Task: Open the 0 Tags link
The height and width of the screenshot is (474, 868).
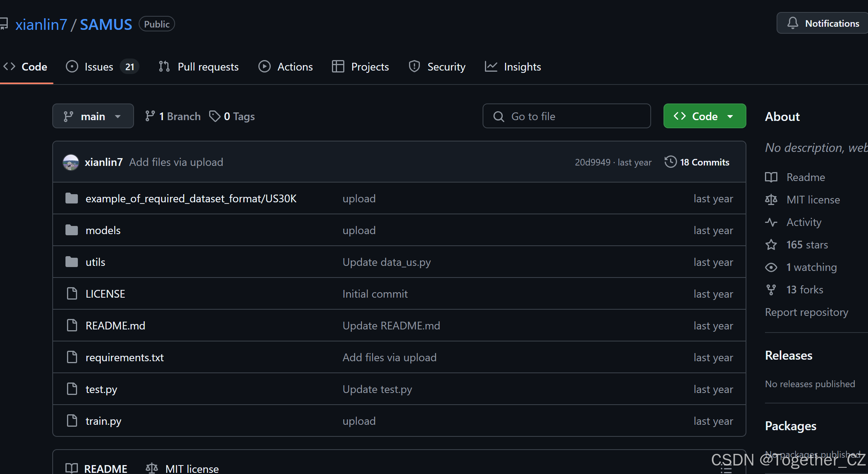Action: point(232,116)
